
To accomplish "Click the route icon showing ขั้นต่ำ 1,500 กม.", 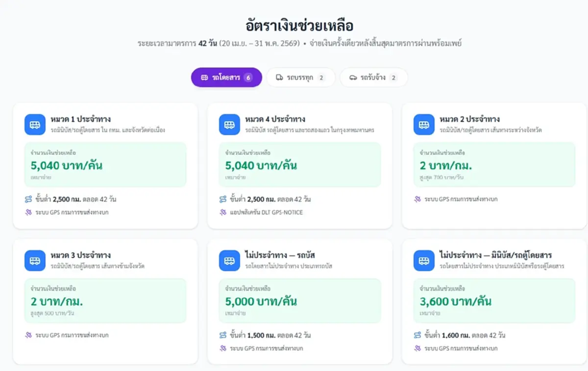I will (222, 335).
